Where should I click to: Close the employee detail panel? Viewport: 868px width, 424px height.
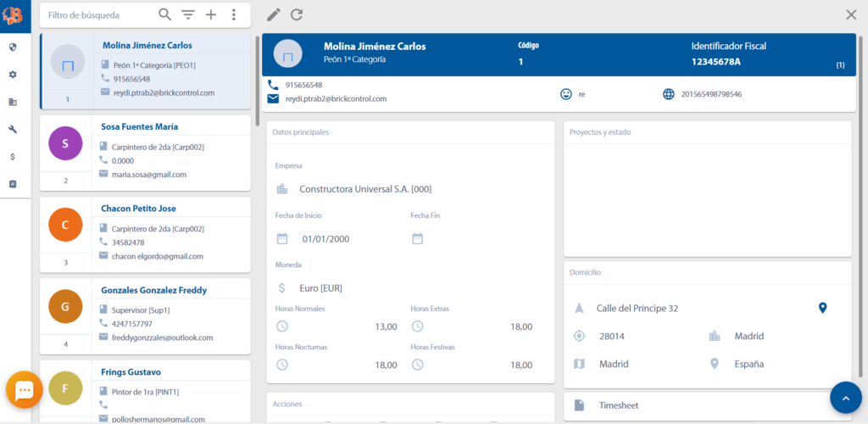click(851, 14)
